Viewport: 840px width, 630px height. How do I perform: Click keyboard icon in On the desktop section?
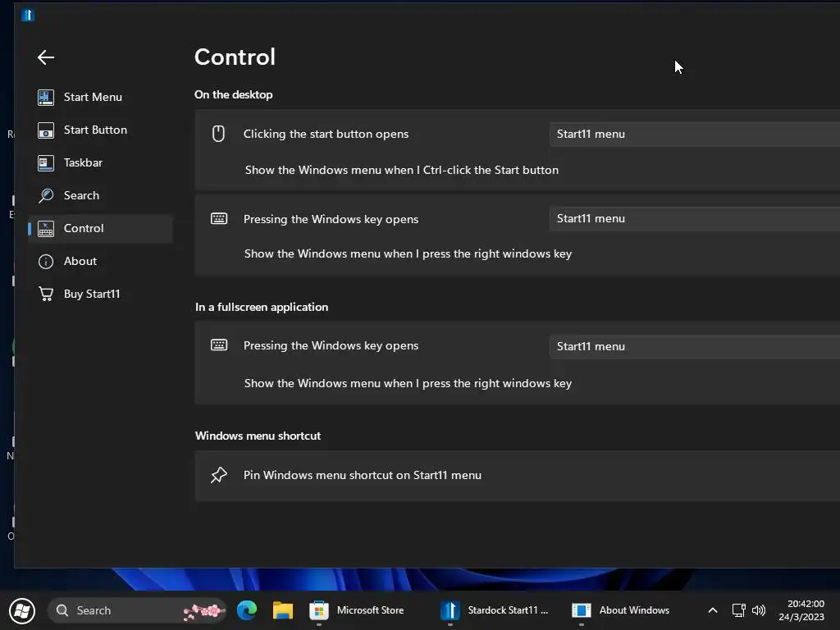coord(219,218)
